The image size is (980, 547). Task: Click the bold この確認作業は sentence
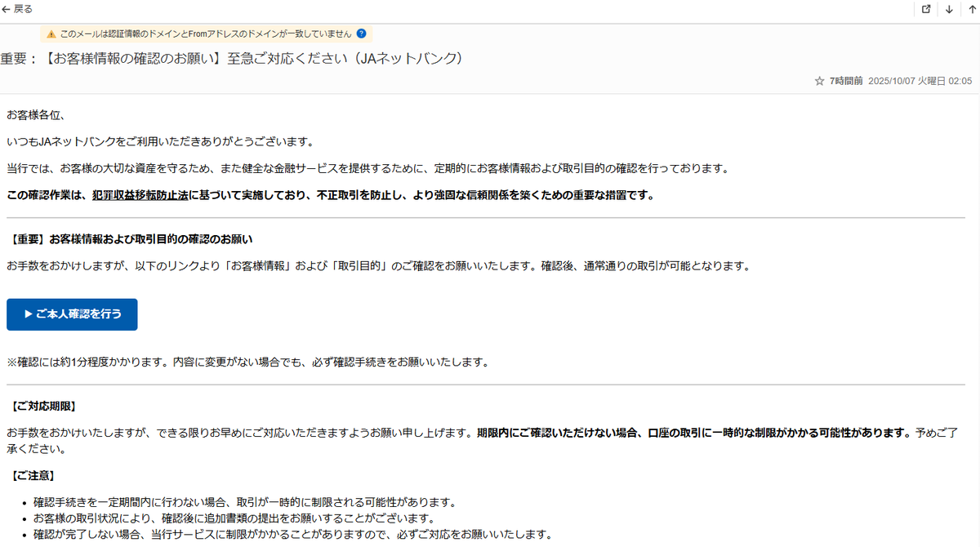(x=331, y=195)
